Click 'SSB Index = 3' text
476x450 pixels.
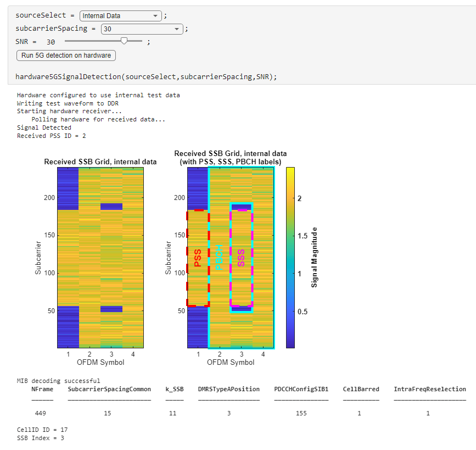41,438
